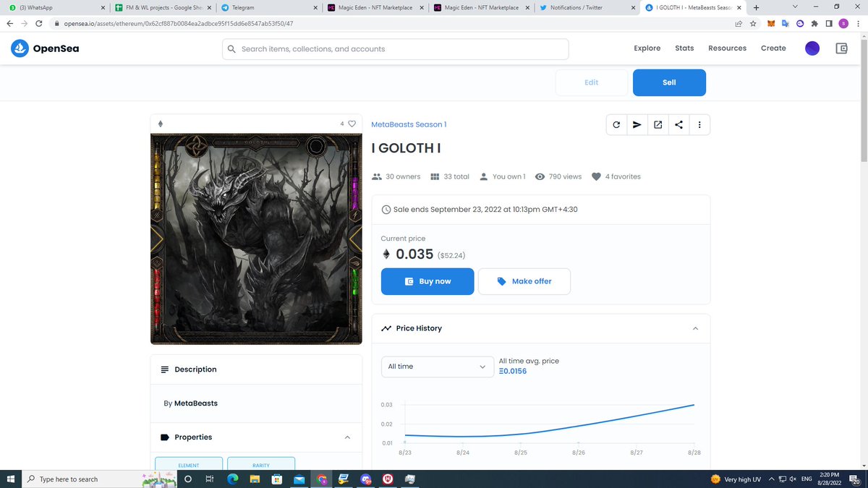The width and height of the screenshot is (868, 488).
Task: Open Chrome's three-dot menu
Action: click(x=858, y=23)
